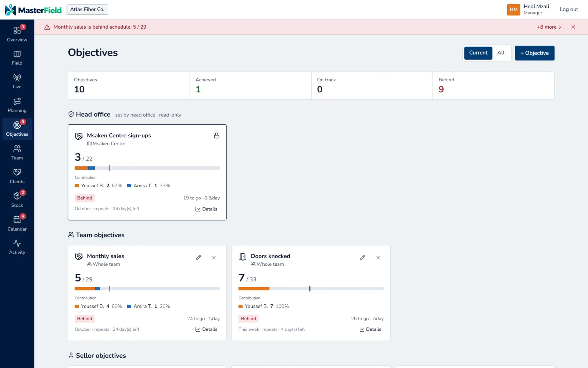Edit the Monthly sales objective
The image size is (588, 368).
[x=198, y=258]
